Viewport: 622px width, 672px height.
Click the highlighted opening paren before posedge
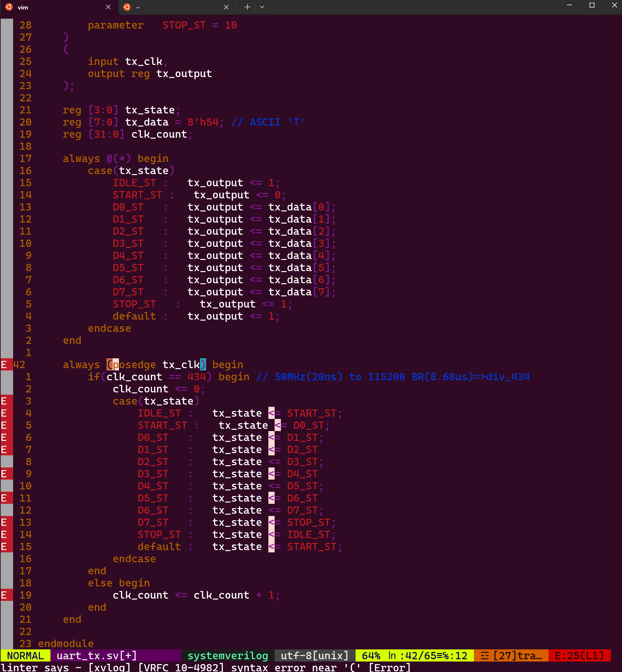coord(109,365)
